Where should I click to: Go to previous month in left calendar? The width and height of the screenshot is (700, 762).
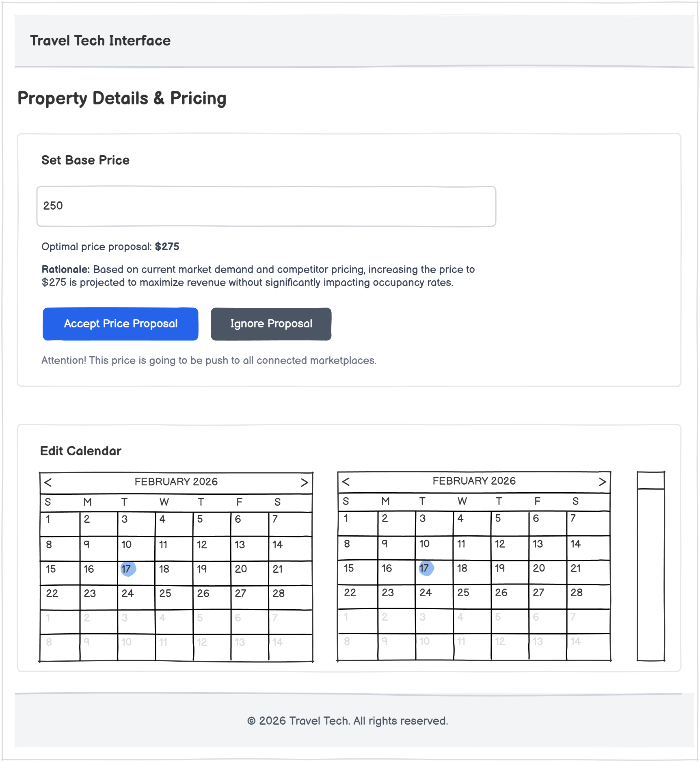(48, 483)
